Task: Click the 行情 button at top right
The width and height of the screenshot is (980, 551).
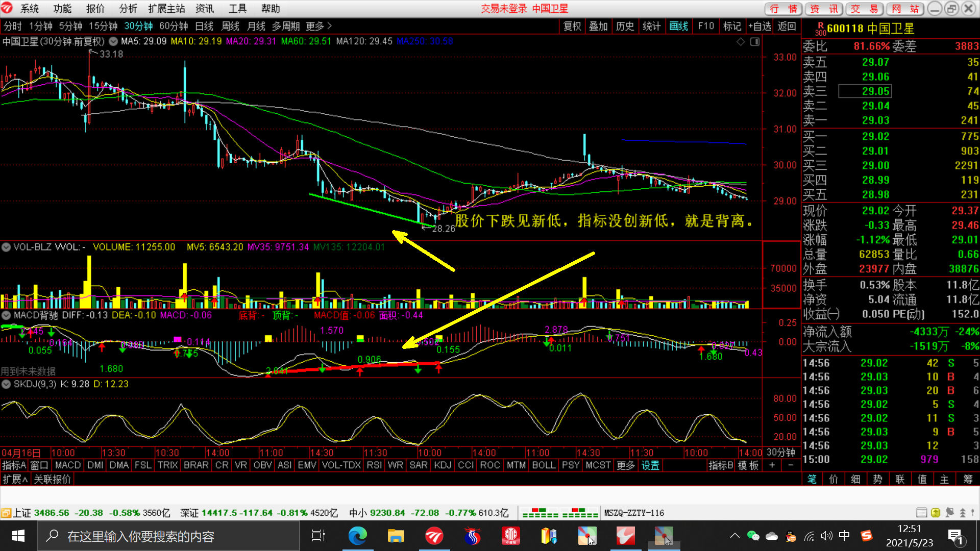Action: point(783,9)
